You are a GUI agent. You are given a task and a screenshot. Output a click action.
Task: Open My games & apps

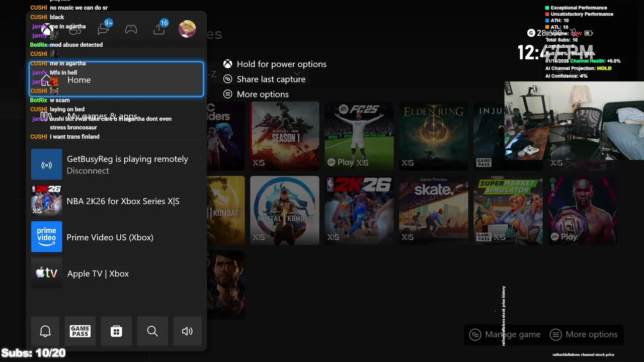(116, 116)
